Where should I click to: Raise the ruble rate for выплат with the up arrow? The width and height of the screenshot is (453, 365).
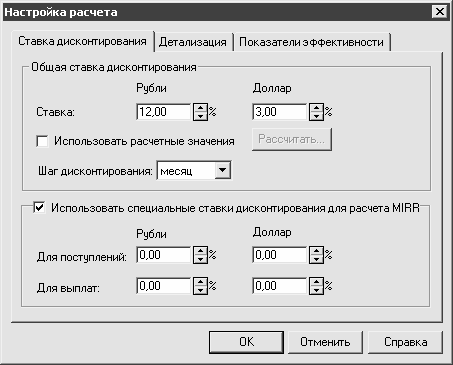pos(200,282)
